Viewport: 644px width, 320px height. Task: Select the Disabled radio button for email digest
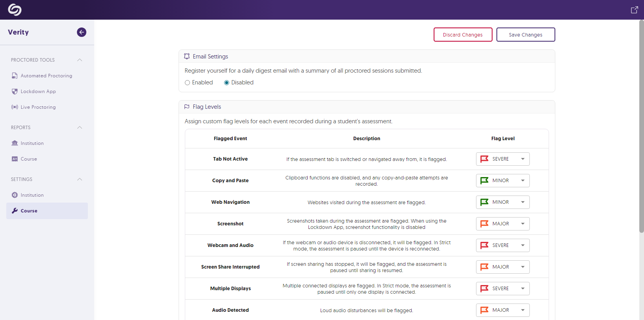click(x=226, y=82)
